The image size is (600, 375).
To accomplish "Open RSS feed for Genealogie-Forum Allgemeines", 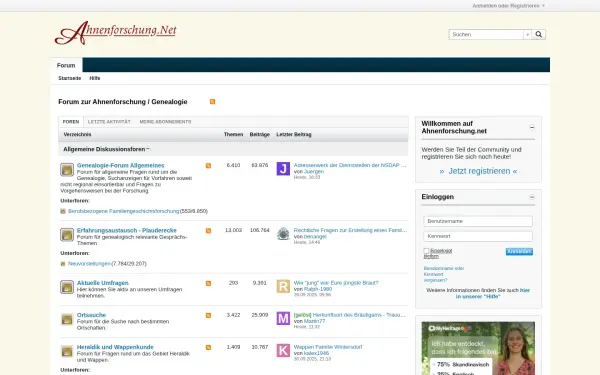I will [x=208, y=166].
